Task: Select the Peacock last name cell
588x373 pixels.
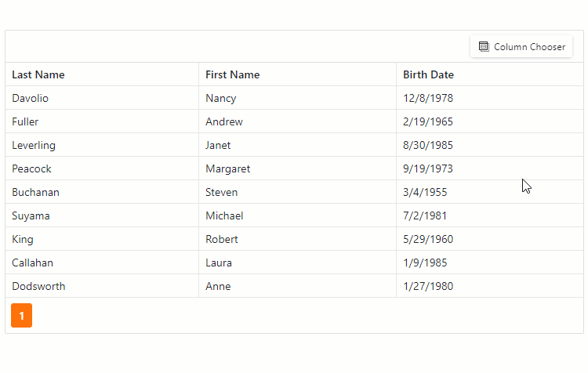Action: [32, 169]
